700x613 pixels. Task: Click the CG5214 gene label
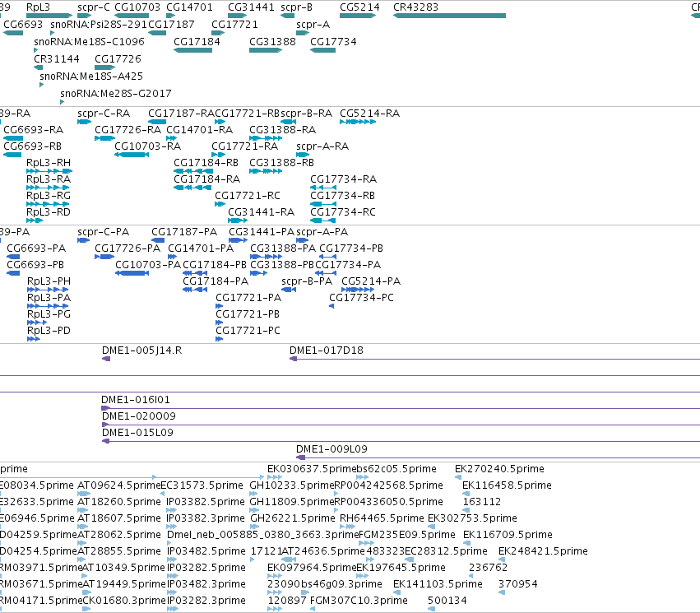pos(359,7)
